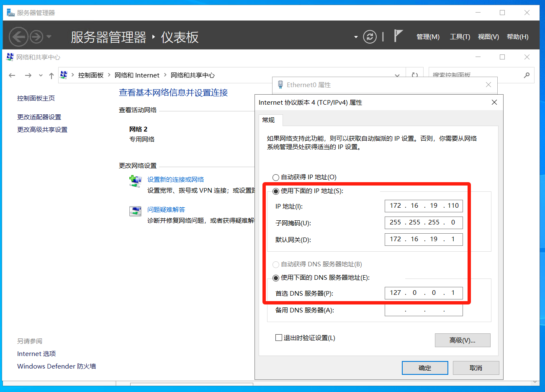Screen dimensions: 545x392
Task: Open 更改适配器设置 link
Action: click(39, 117)
